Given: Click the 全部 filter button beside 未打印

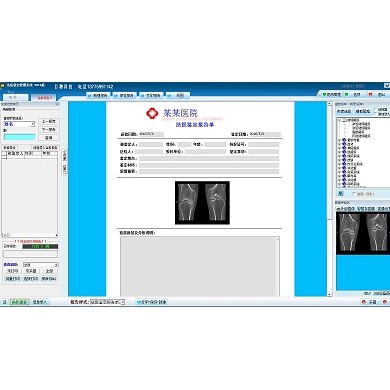Looking at the screenshot, I should point(49,271).
